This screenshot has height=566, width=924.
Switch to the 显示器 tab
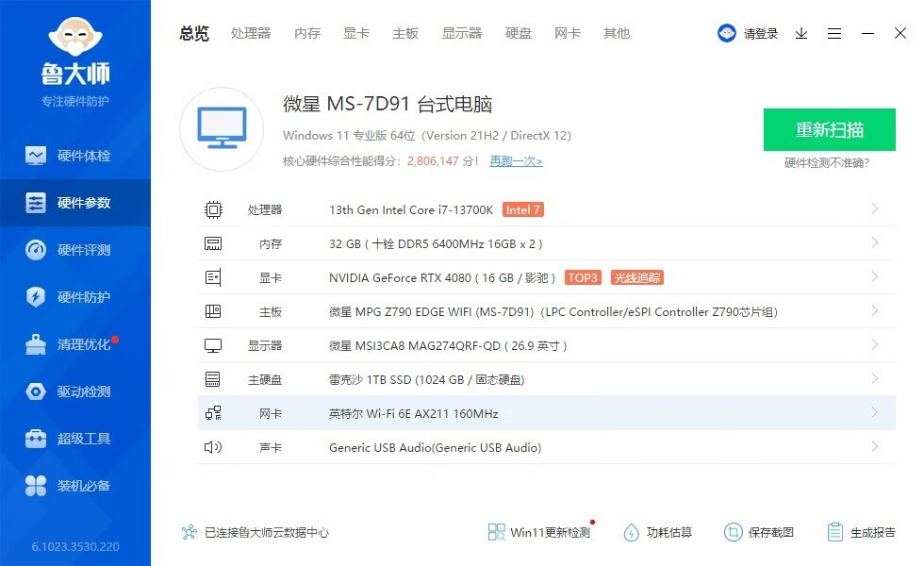(462, 34)
